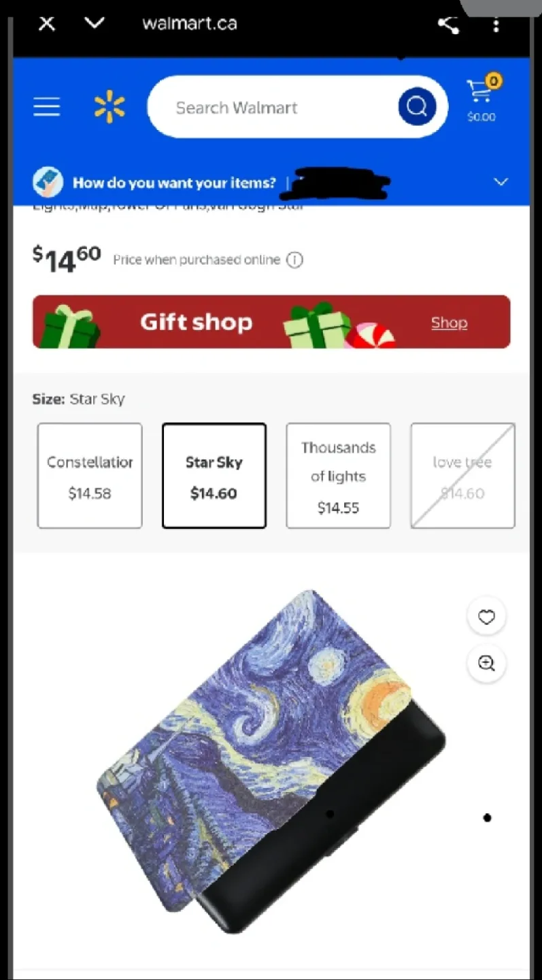Add item to favorites with heart icon
The image size is (542, 980).
[486, 617]
